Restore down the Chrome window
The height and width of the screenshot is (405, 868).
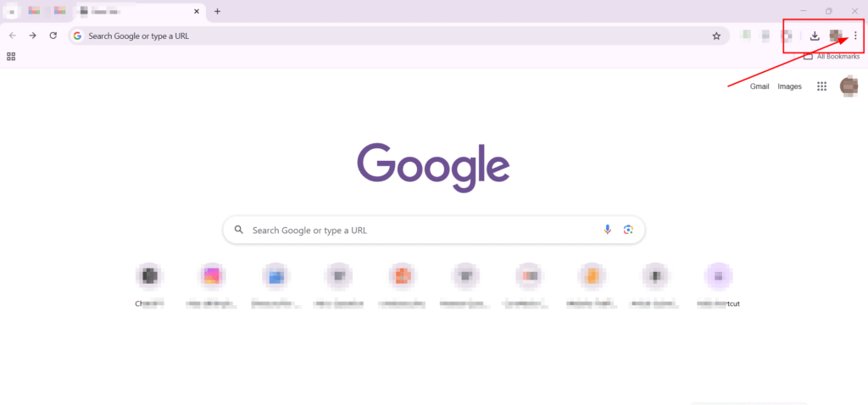829,11
